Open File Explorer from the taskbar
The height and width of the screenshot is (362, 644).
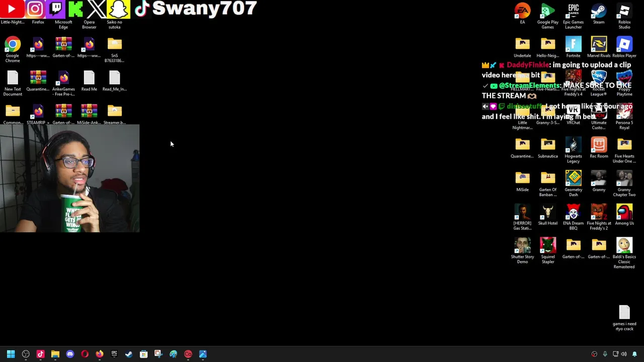click(x=55, y=354)
